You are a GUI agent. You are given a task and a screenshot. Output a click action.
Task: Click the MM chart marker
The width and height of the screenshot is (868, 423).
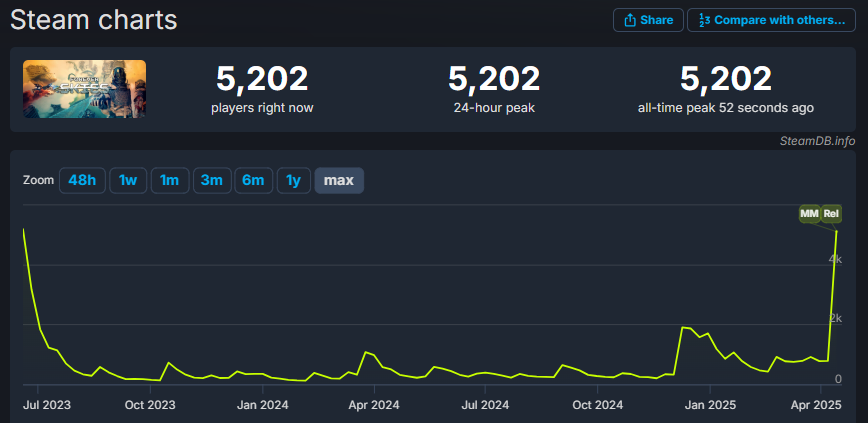(809, 213)
